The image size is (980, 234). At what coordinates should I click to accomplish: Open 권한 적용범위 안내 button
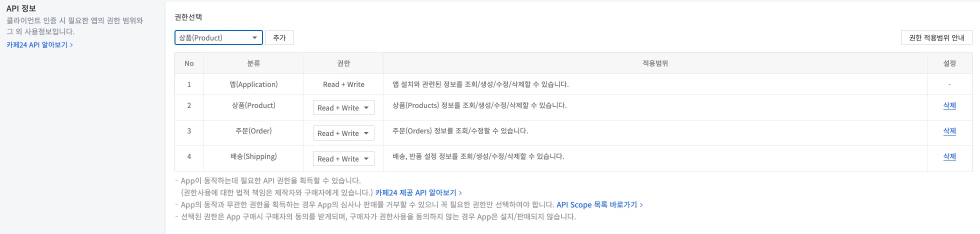pos(936,37)
